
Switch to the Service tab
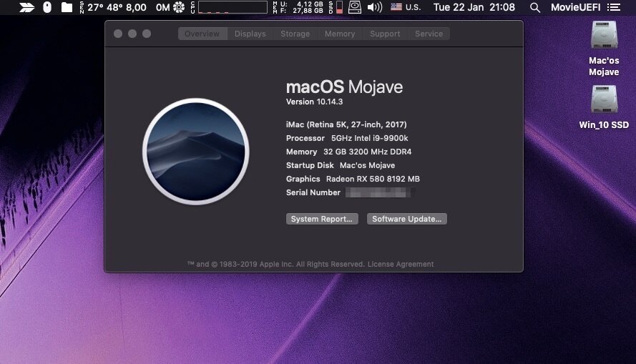click(429, 34)
